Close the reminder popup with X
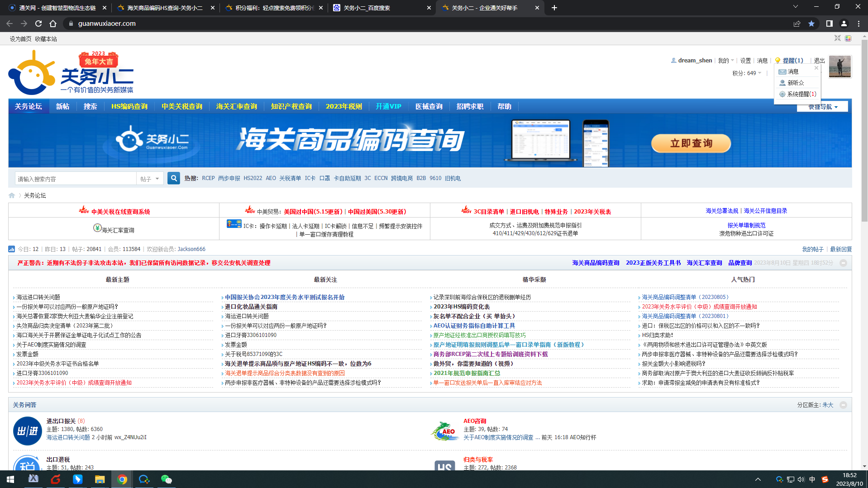Viewport: 868px width, 488px height. [816, 68]
